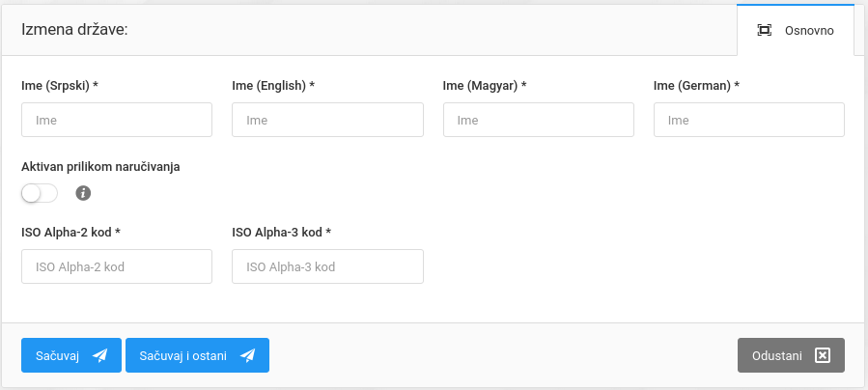This screenshot has width=868, height=390.
Task: Click the "Izmena države:" header title
Action: [x=75, y=30]
